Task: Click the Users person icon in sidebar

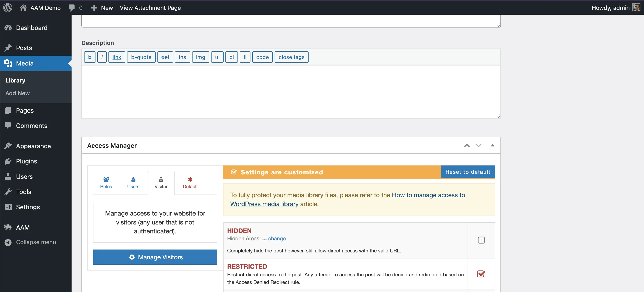Action: [x=8, y=176]
